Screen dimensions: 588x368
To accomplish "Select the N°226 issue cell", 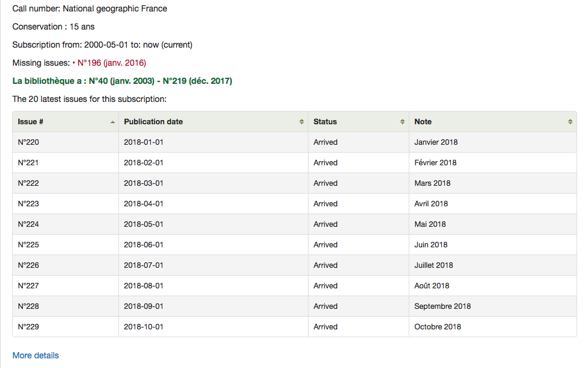I will (28, 265).
